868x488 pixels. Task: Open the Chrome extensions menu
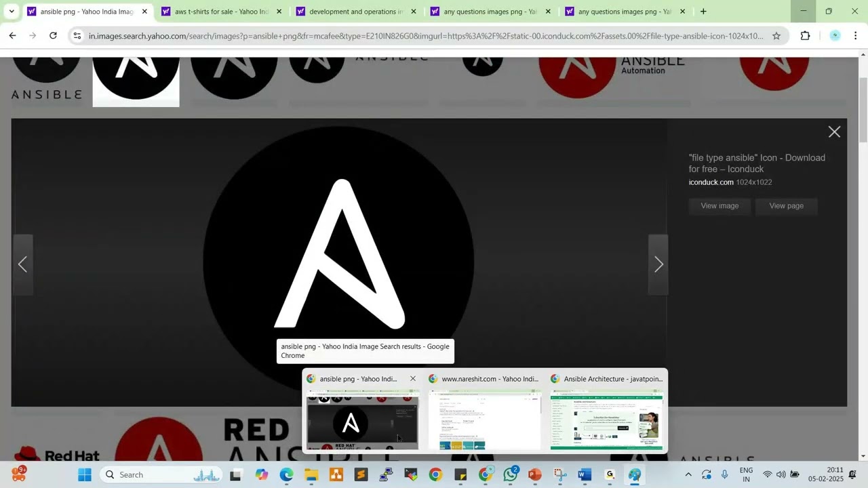[x=806, y=36]
